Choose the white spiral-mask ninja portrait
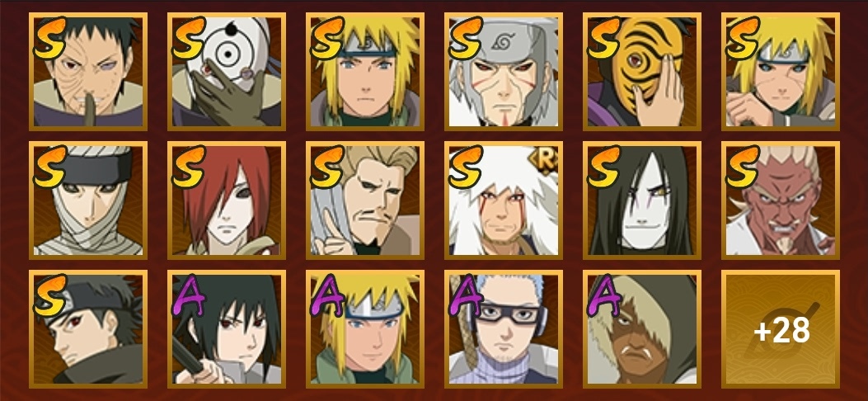The height and width of the screenshot is (401, 868). (227, 72)
